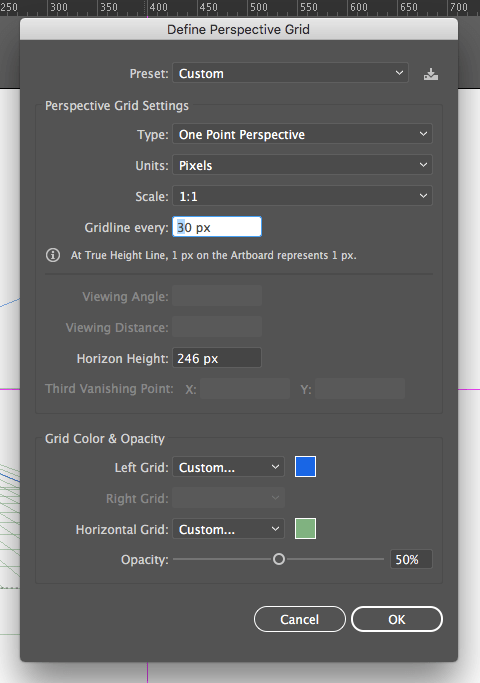Click the Gridline every label
480x683 pixels.
126,227
